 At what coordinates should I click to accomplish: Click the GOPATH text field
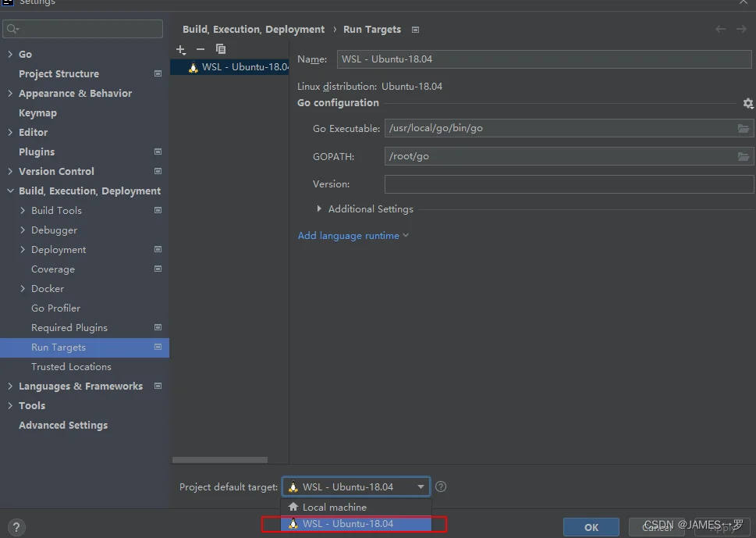pos(559,156)
